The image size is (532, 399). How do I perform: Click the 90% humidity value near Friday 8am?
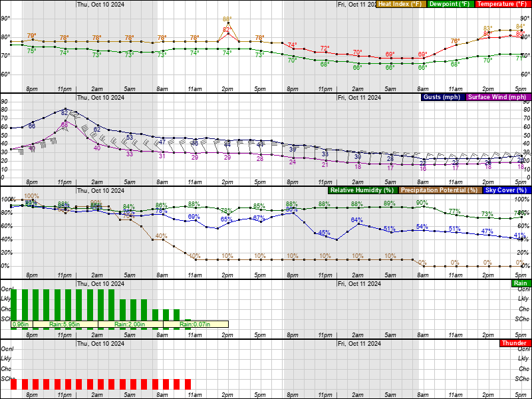[422, 203]
